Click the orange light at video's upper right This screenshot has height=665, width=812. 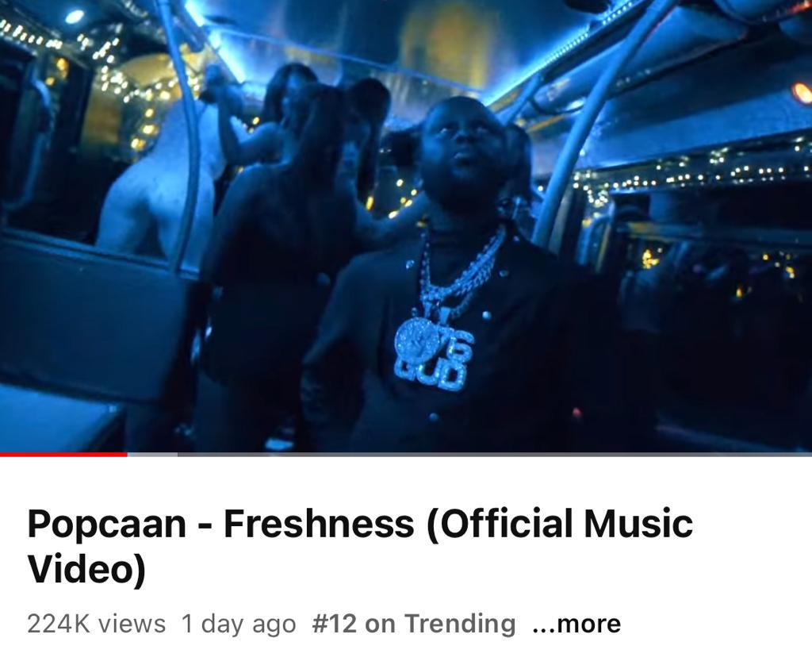click(802, 93)
